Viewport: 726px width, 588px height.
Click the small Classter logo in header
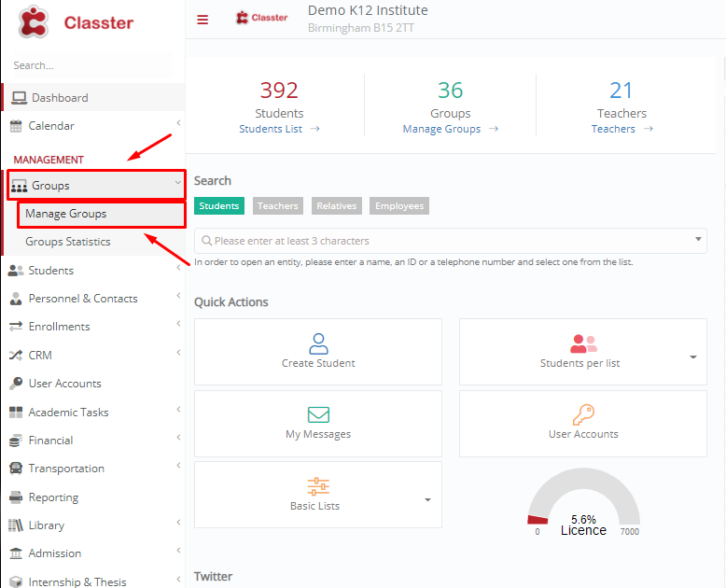click(261, 18)
